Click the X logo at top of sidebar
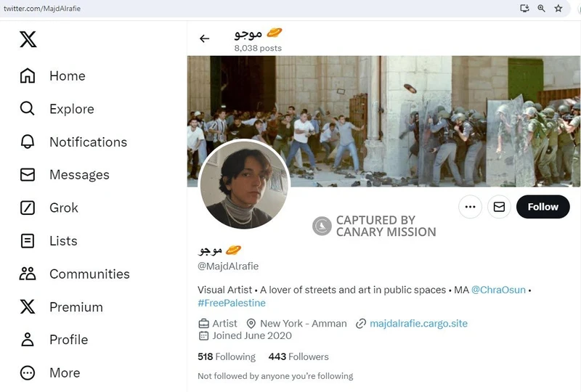This screenshot has width=581, height=392. (28, 39)
